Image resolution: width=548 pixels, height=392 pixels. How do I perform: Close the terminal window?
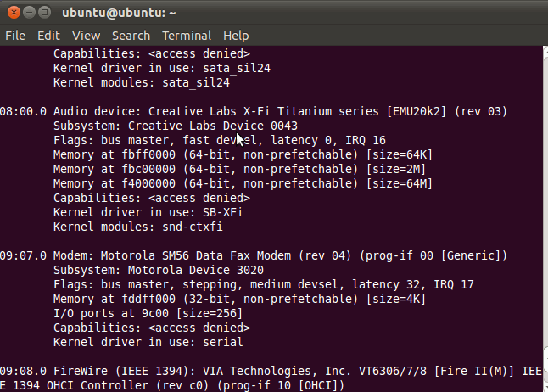point(12,13)
